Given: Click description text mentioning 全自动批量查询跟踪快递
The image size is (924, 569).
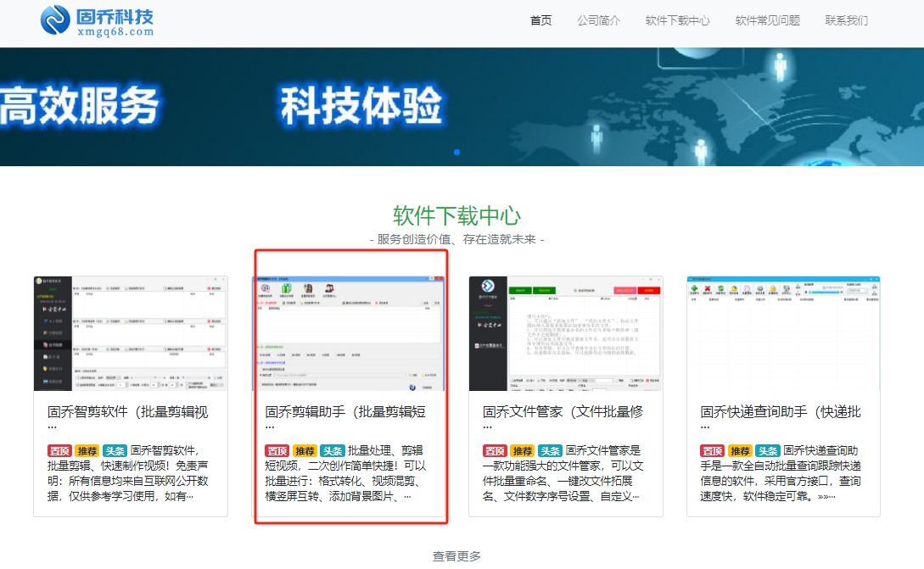Looking at the screenshot, I should tap(781, 473).
